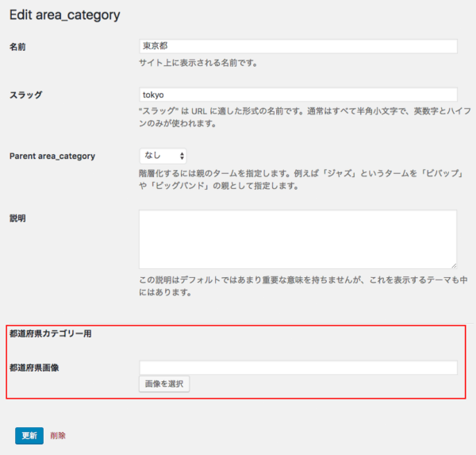Click the 説明 field label

[x=17, y=218]
